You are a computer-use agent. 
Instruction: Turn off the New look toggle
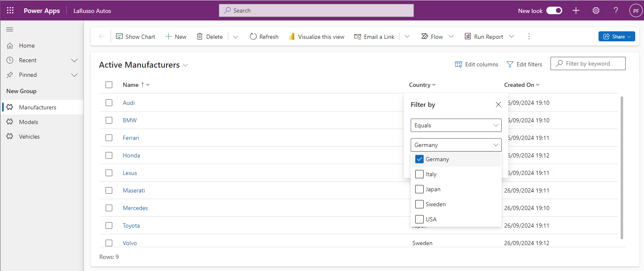[x=554, y=10]
